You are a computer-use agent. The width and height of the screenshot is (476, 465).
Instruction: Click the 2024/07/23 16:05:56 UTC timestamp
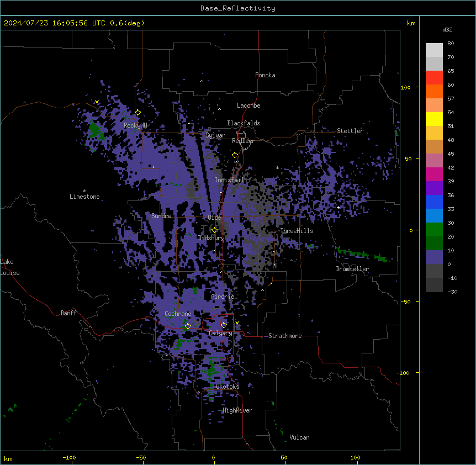point(55,23)
